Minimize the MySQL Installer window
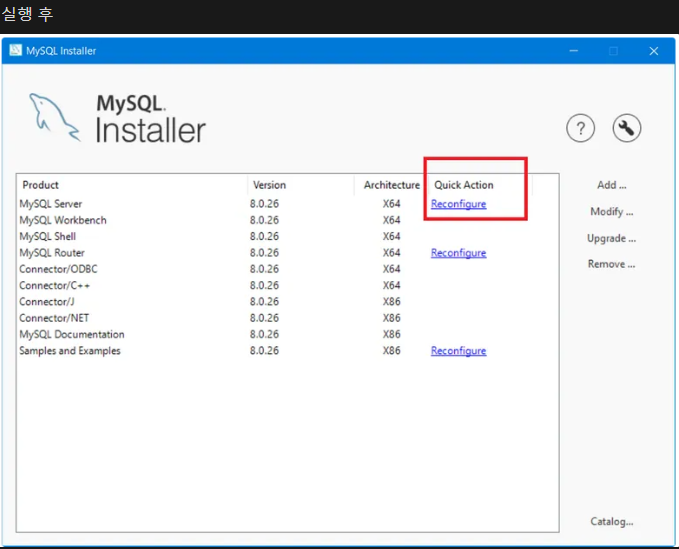 point(574,51)
